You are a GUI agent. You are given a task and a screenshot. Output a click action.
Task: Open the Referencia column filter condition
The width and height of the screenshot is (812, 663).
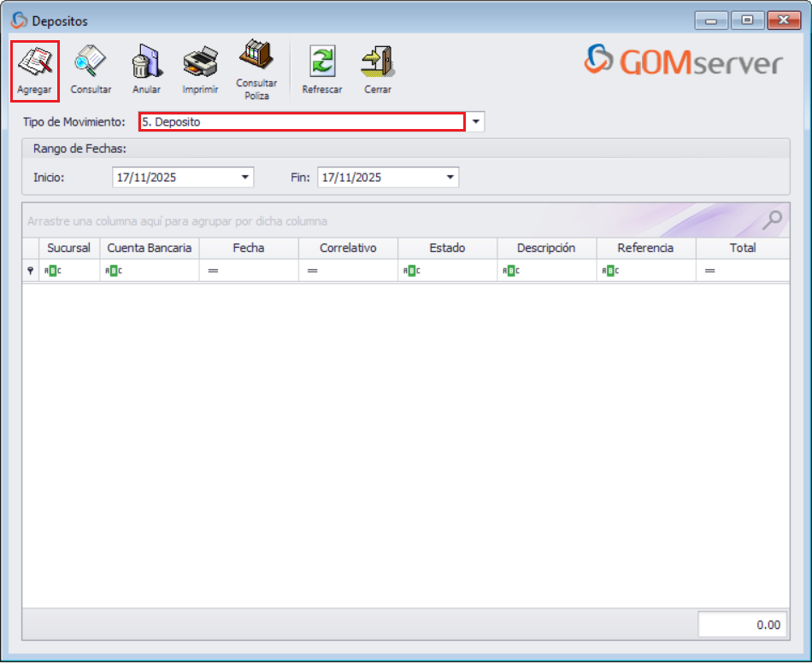610,270
